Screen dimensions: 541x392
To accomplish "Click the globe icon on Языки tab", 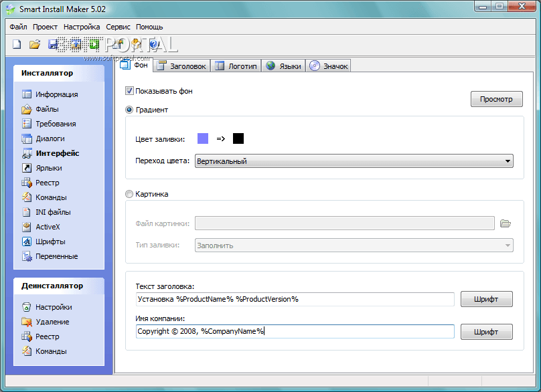I will [x=270, y=66].
